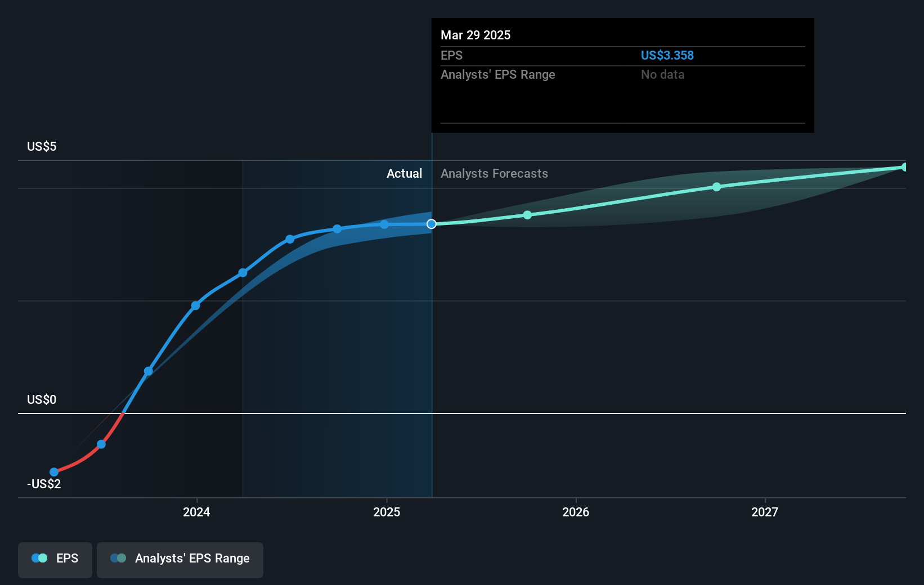Click the last forecast point at far right
The width and height of the screenshot is (924, 585).
tap(904, 167)
